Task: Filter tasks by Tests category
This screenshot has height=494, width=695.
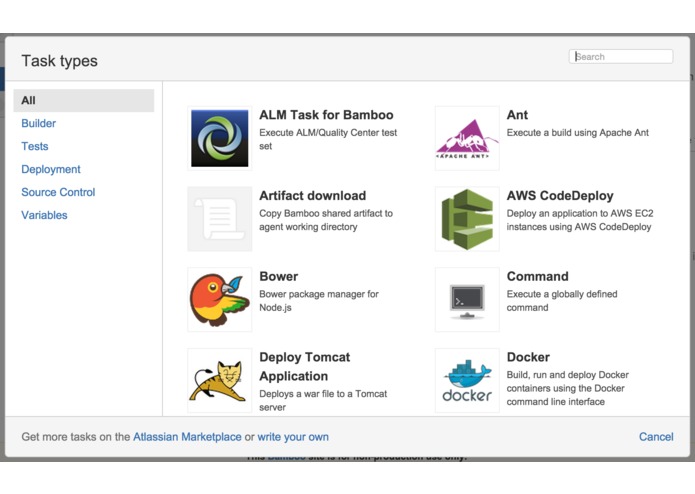Action: click(x=35, y=146)
